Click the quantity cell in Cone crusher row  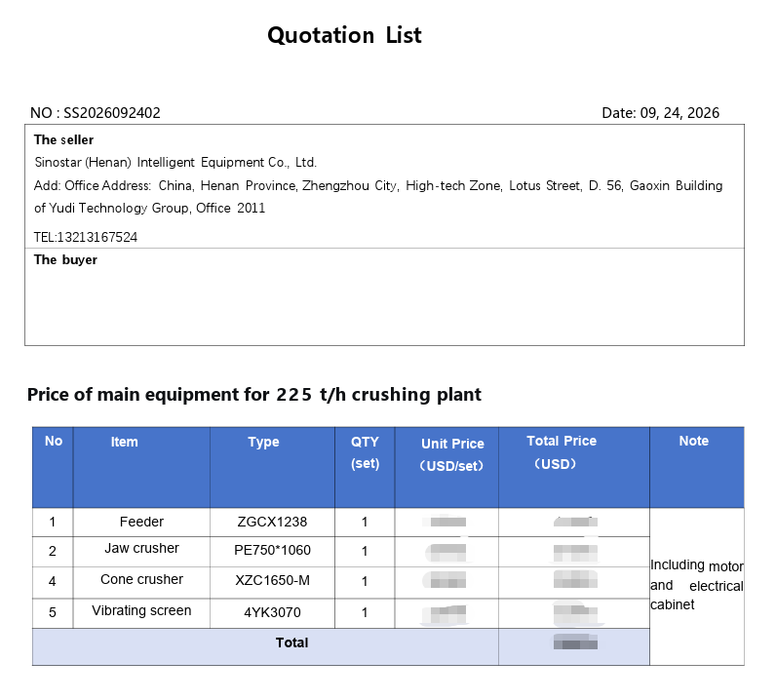pos(365,581)
